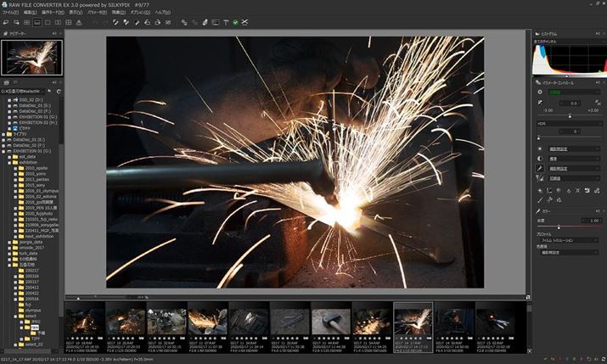Expand the esd_data folder node
The height and width of the screenshot is (364, 607).
click(9, 157)
